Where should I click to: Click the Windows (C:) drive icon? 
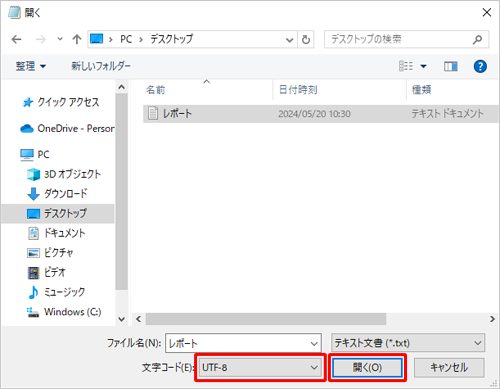coord(33,312)
